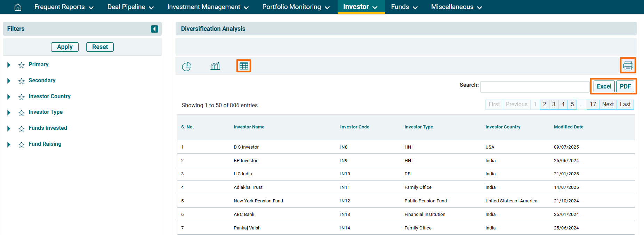644x235 pixels.
Task: Expand the Investor Type filter
Action: click(9, 112)
